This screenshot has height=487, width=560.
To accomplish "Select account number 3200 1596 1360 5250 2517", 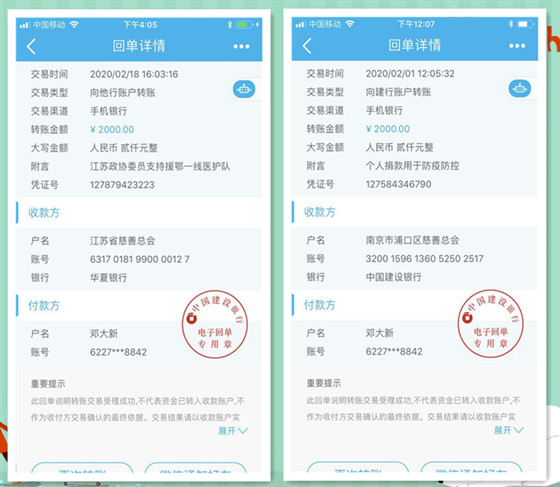I will point(424,258).
